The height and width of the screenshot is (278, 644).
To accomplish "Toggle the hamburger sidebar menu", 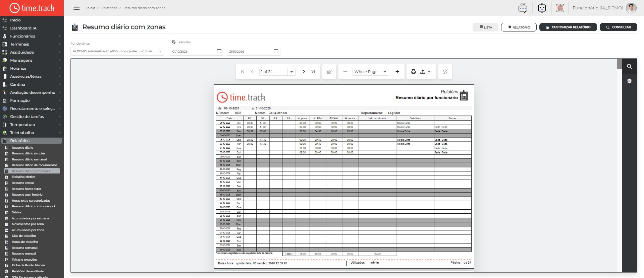I will pyautogui.click(x=76, y=8).
